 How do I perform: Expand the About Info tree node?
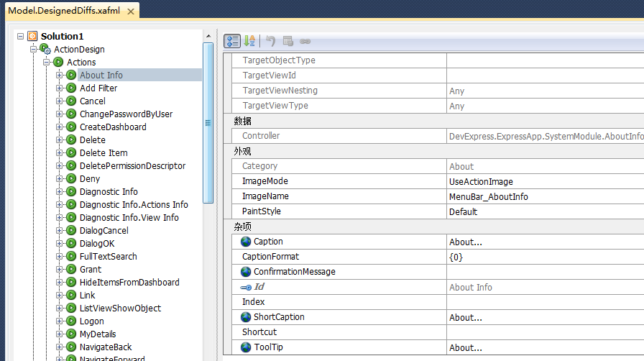click(60, 76)
